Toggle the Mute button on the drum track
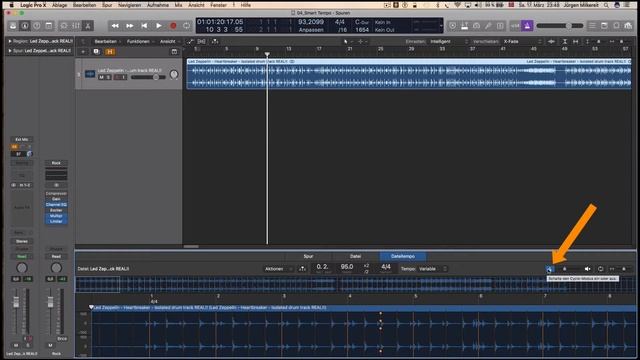 101,77
